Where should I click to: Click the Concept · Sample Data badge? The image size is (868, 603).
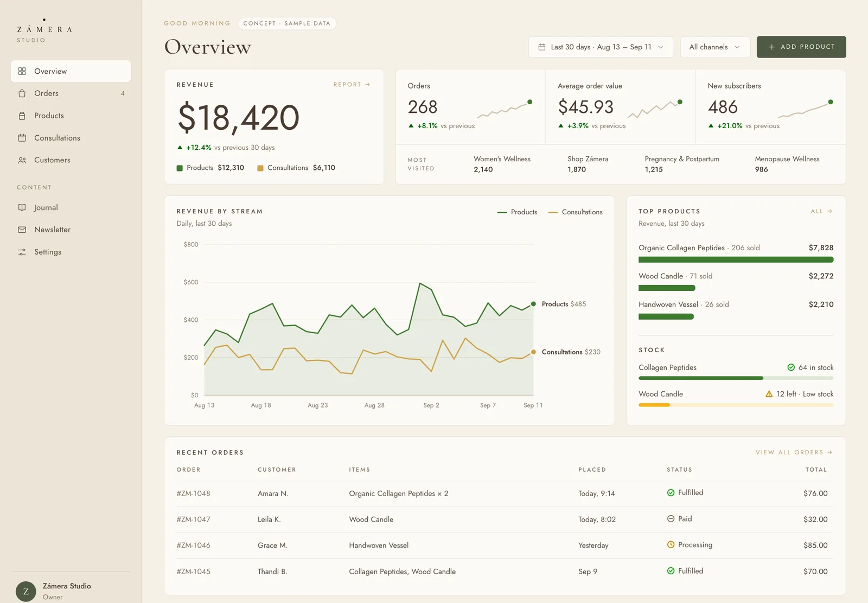(x=287, y=23)
